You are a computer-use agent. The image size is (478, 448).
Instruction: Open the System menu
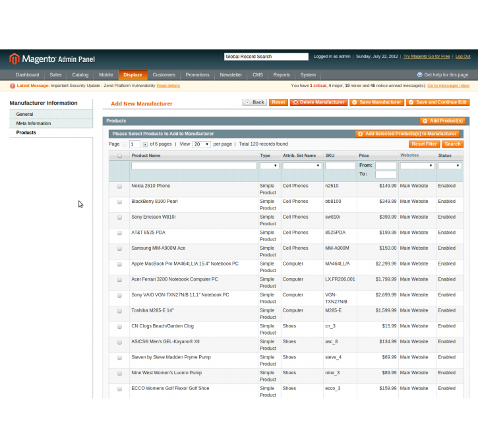click(308, 75)
